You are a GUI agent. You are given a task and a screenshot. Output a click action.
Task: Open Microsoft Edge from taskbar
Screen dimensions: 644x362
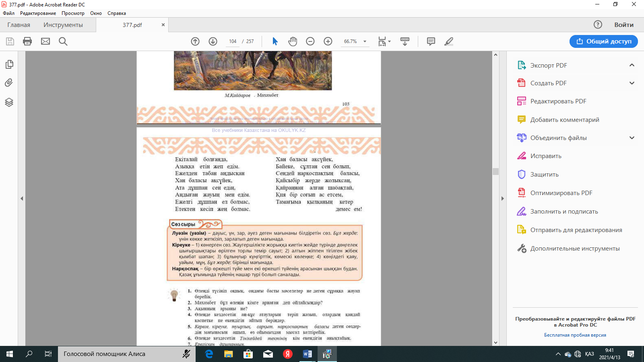coord(209,354)
